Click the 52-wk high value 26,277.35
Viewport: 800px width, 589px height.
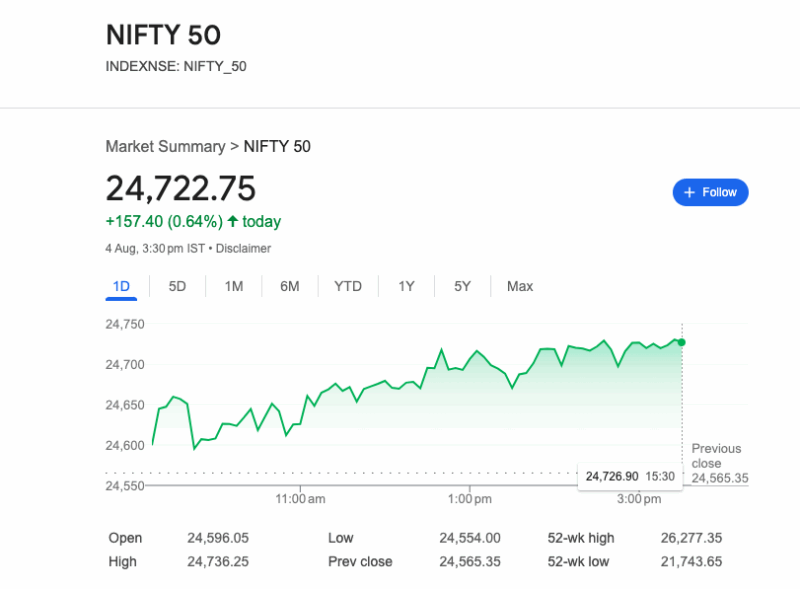(x=691, y=538)
